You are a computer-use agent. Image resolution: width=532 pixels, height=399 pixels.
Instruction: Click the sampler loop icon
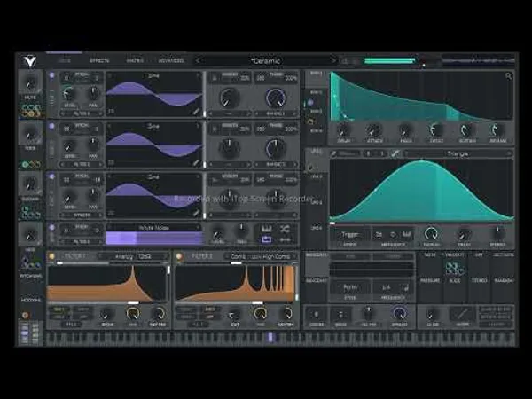click(266, 240)
